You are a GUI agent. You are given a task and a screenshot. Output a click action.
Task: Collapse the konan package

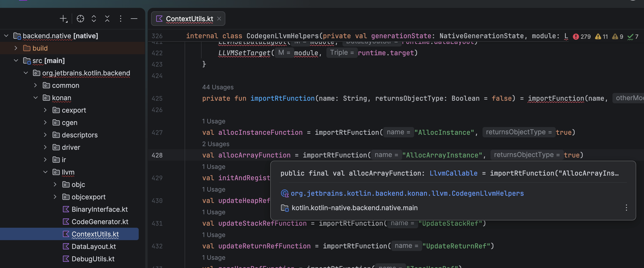[36, 98]
